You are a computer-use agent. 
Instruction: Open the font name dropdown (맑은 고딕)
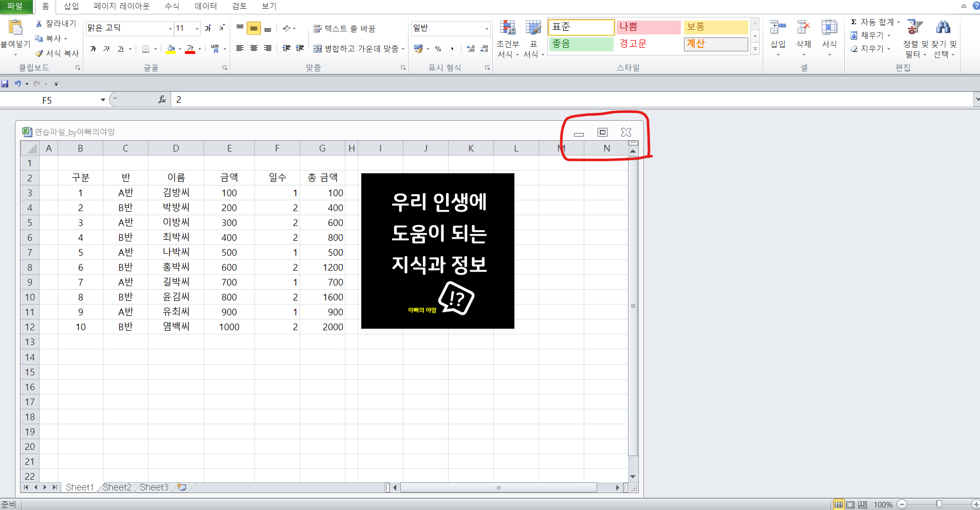(170, 28)
